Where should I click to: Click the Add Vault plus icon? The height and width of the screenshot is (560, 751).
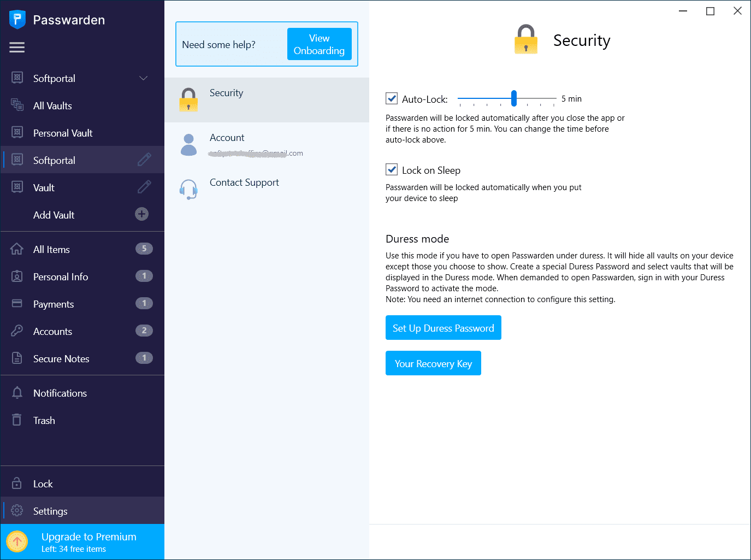[x=142, y=214]
